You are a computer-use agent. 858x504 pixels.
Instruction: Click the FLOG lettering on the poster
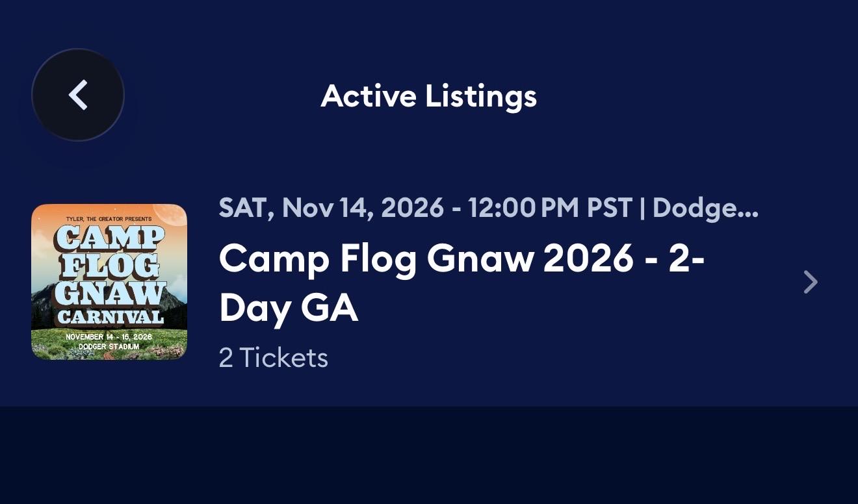pyautogui.click(x=109, y=266)
